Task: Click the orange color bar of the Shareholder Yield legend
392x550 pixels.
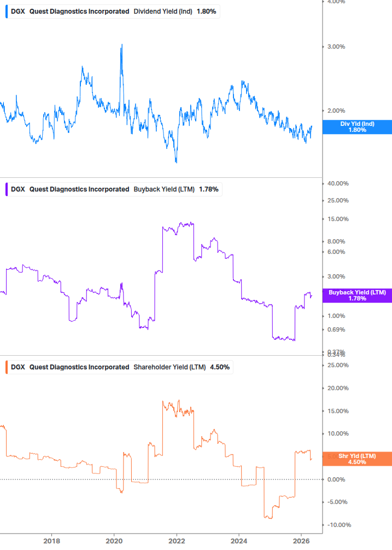Action: click(x=7, y=367)
